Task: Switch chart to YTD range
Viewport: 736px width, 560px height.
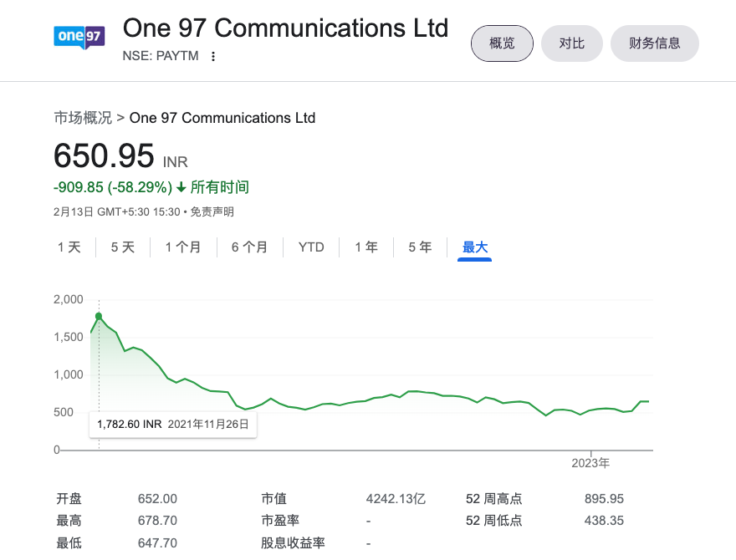Action: pos(312,247)
